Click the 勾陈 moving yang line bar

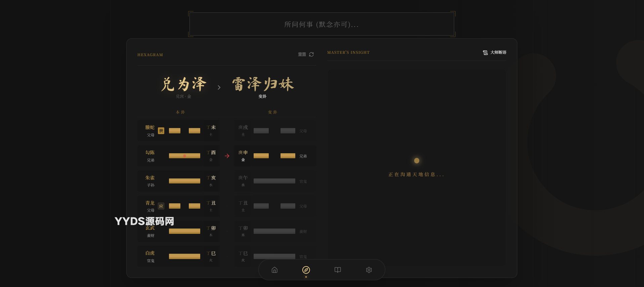[x=184, y=156]
